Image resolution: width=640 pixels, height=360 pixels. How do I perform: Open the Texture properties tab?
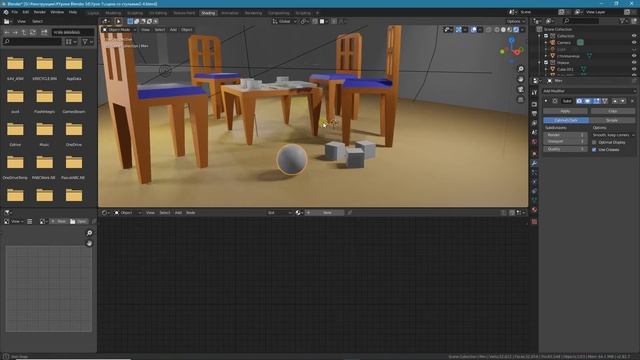[534, 222]
